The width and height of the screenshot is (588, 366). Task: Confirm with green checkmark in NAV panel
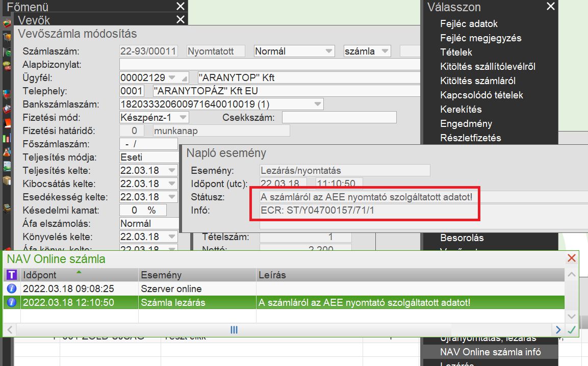pyautogui.click(x=572, y=330)
